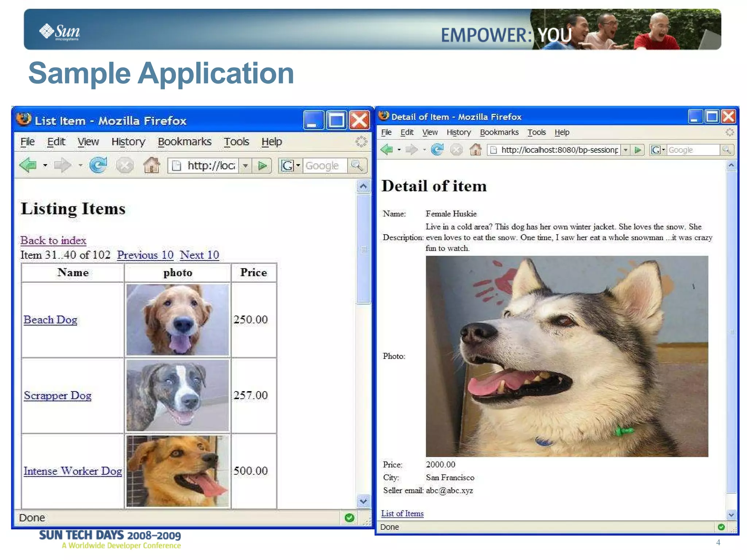The image size is (747, 560).
Task: Click Firefox logo in Detail of Item title bar
Action: tap(384, 116)
